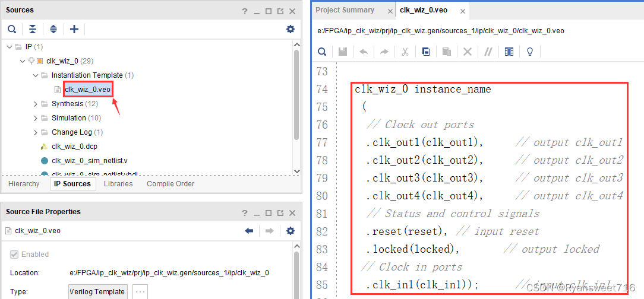Screen dimensions: 644x299
Task: Collapse the clk_wiz_0 (29) node
Action: (x=22, y=61)
